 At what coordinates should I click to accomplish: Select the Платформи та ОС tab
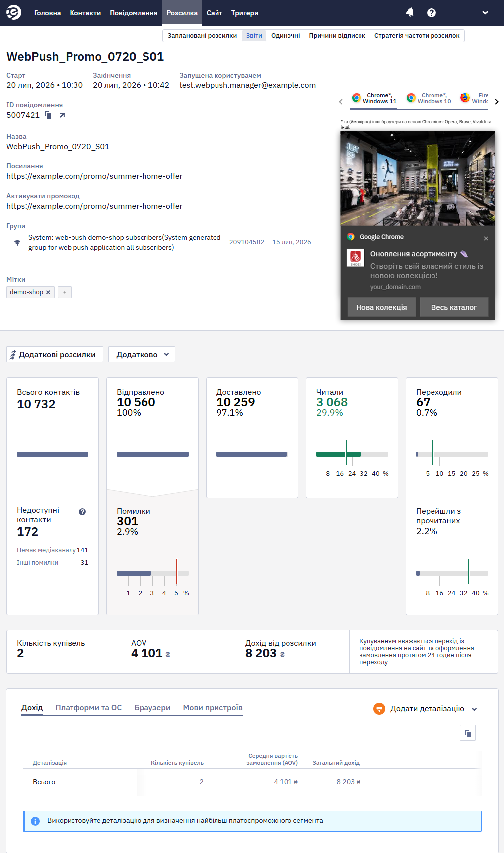click(89, 708)
